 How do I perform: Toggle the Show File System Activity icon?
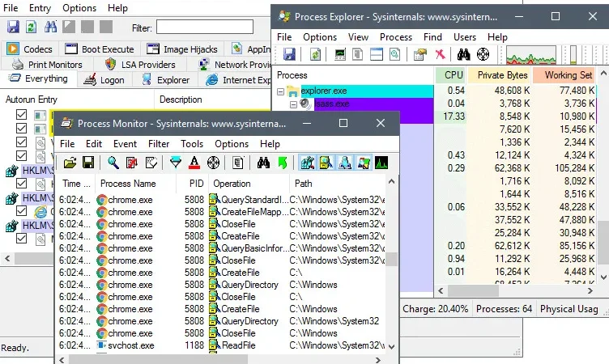[326, 163]
